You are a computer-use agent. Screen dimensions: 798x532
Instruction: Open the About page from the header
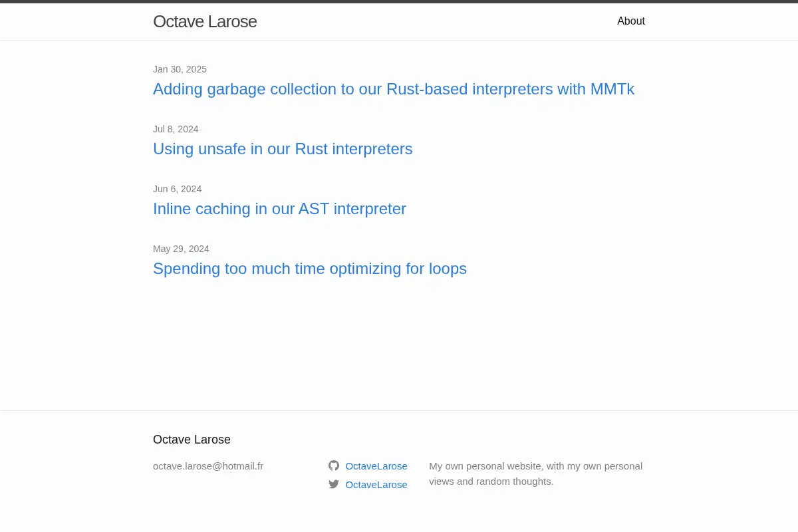tap(631, 21)
